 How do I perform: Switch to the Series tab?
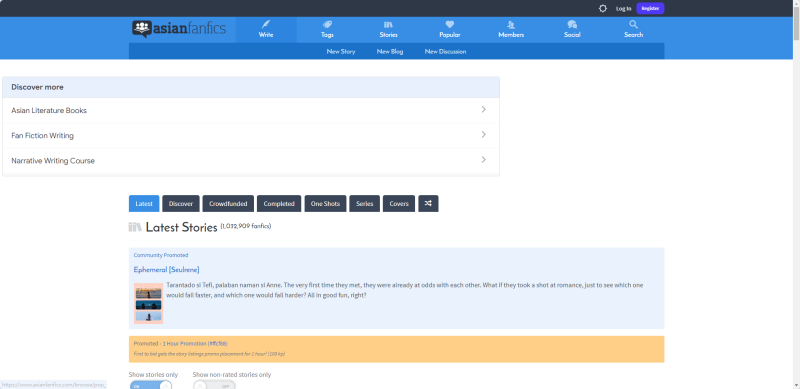(364, 203)
